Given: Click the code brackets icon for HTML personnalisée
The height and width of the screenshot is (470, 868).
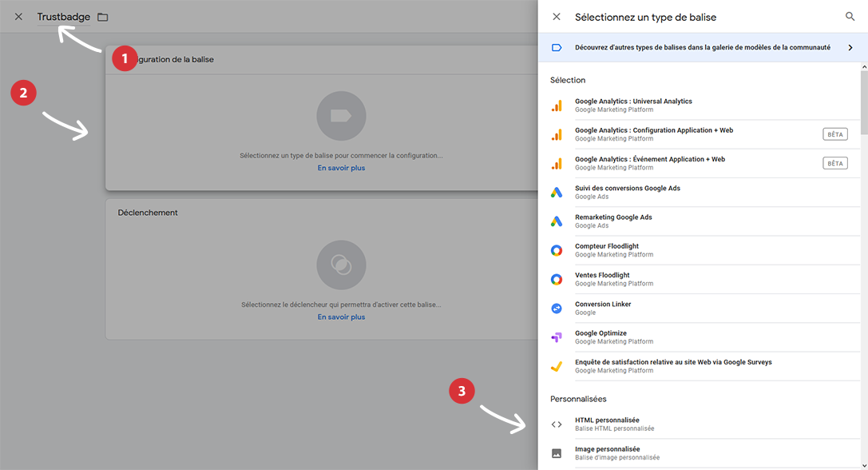Looking at the screenshot, I should 557,424.
